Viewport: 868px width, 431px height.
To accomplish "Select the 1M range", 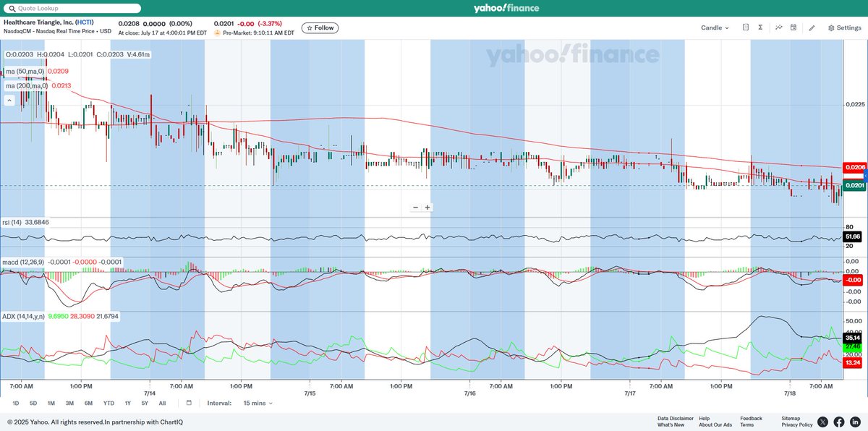I will click(x=51, y=403).
